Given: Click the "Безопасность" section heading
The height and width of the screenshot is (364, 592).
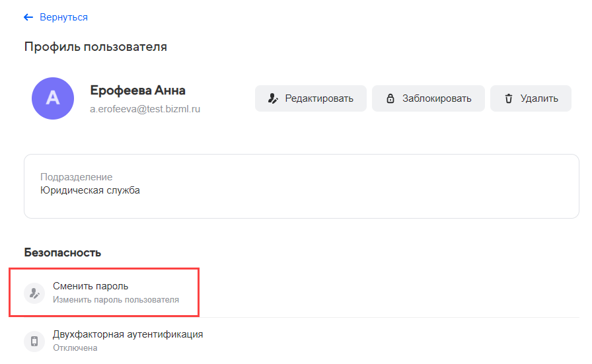Looking at the screenshot, I should pyautogui.click(x=62, y=252).
